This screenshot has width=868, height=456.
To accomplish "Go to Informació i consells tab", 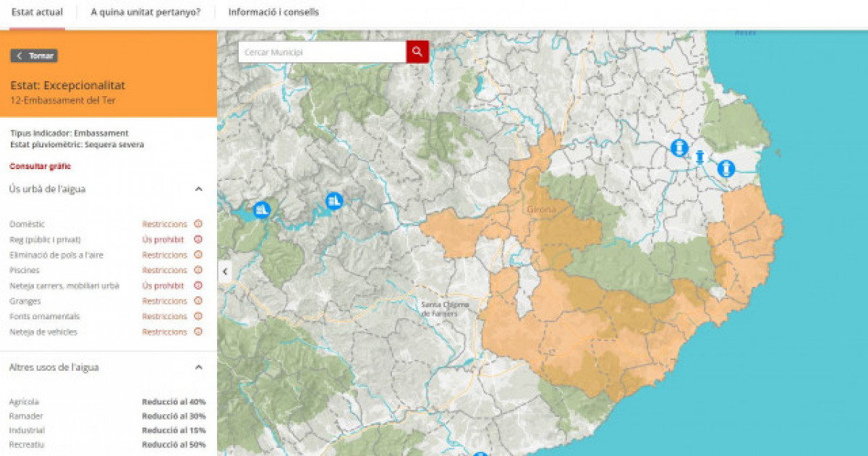I will (273, 12).
